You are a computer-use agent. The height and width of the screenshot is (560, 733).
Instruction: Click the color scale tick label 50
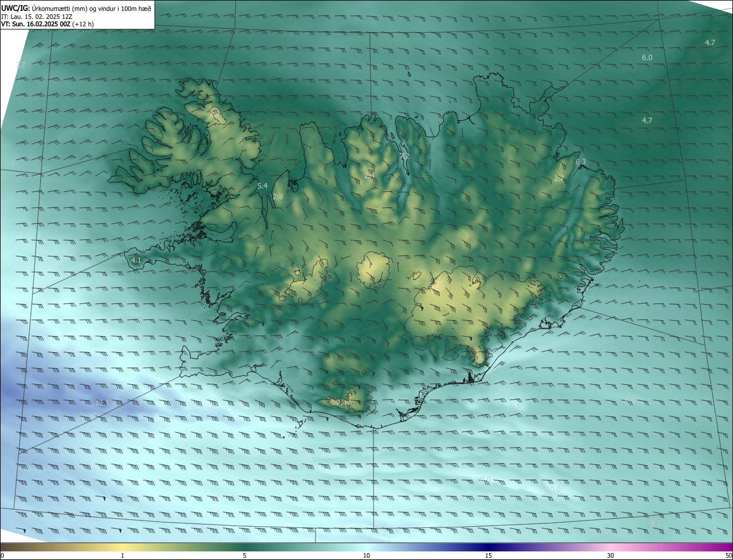click(728, 555)
